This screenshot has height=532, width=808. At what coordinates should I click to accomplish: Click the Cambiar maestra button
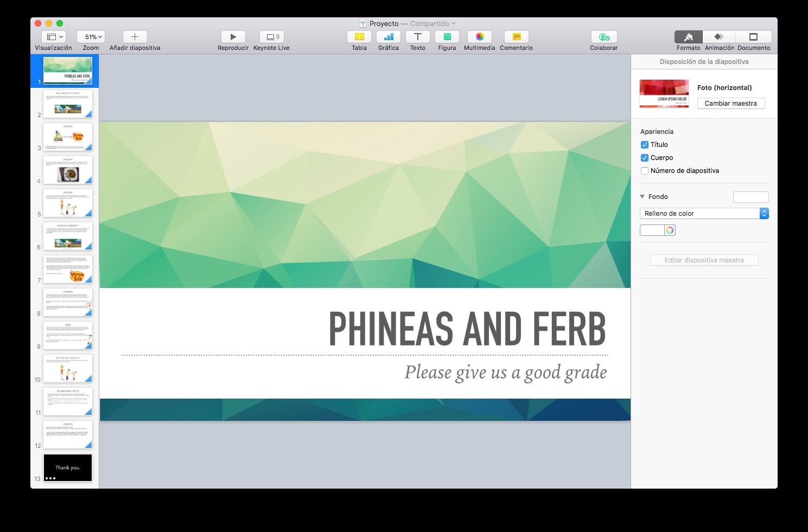coord(730,104)
